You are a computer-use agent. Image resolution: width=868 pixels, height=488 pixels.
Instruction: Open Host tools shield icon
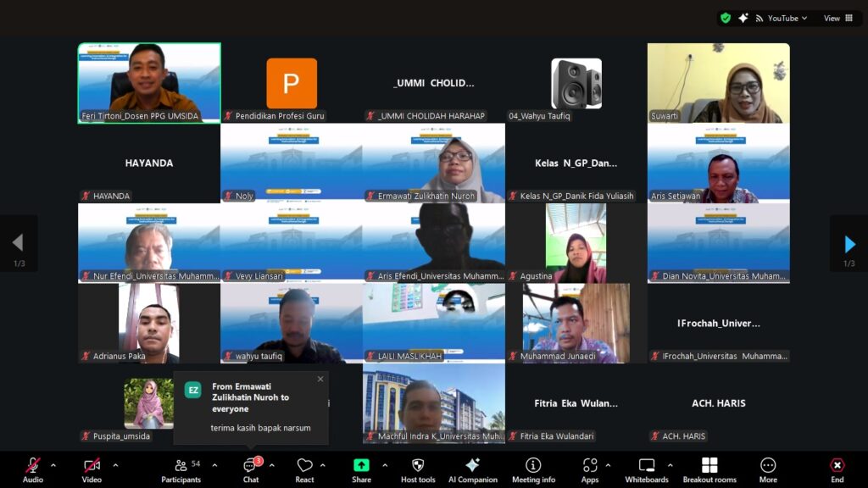[x=417, y=469]
